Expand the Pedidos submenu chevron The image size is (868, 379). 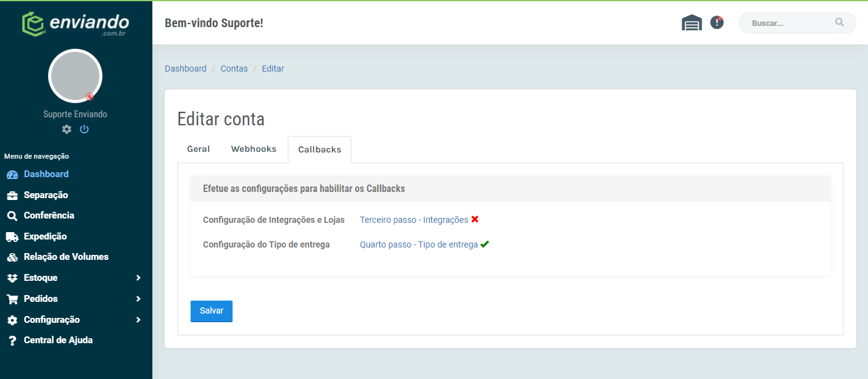point(138,299)
